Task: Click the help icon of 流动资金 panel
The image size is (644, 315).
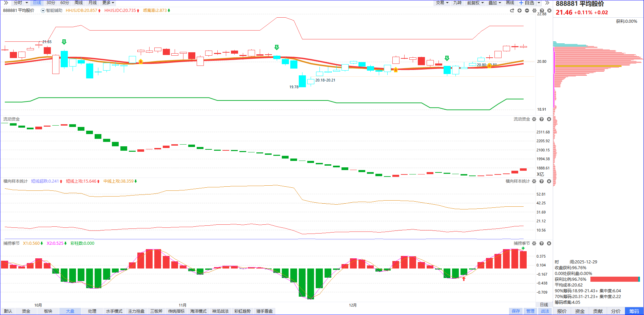Action: click(x=542, y=119)
